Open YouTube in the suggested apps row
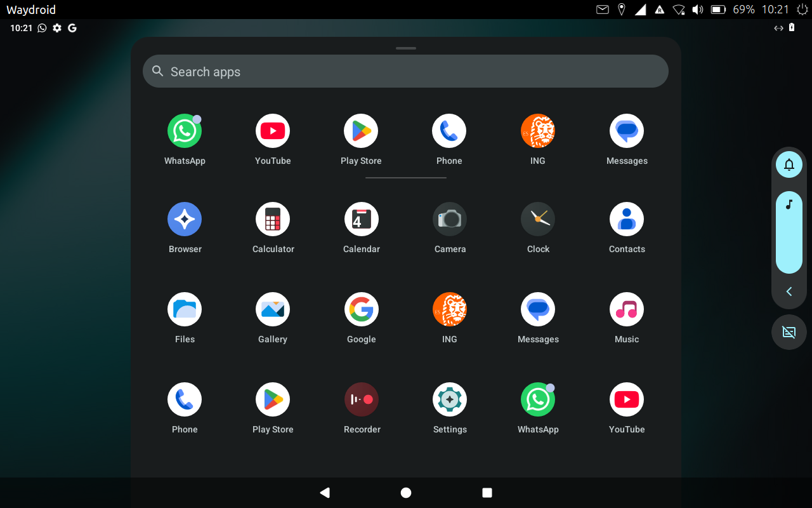The height and width of the screenshot is (508, 812). 273,131
